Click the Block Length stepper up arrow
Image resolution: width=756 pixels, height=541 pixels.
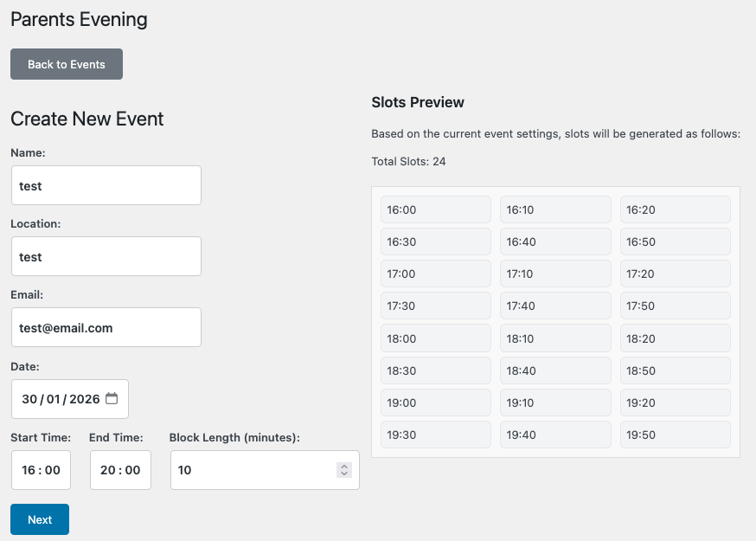pyautogui.click(x=343, y=466)
